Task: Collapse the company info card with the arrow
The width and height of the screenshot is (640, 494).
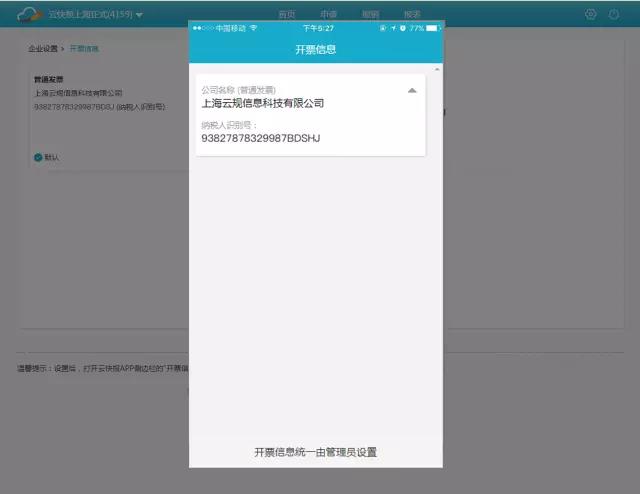Action: (x=412, y=90)
